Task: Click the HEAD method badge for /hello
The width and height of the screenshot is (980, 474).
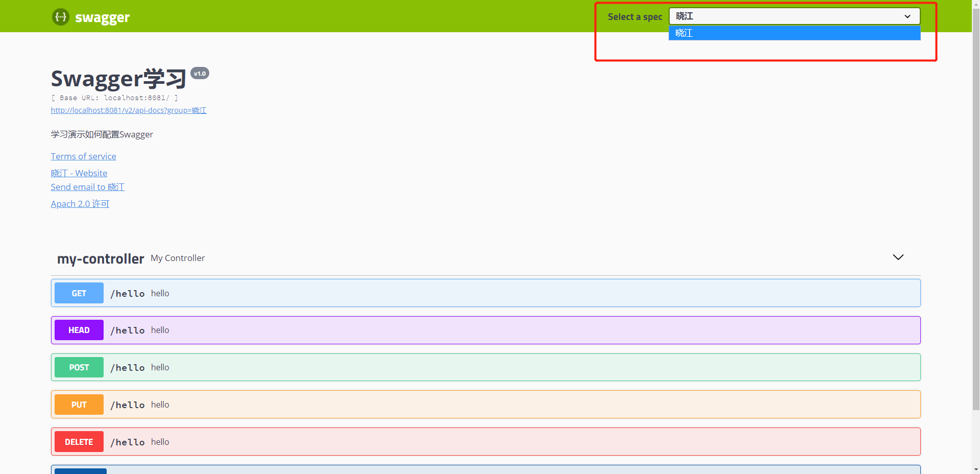Action: [79, 330]
